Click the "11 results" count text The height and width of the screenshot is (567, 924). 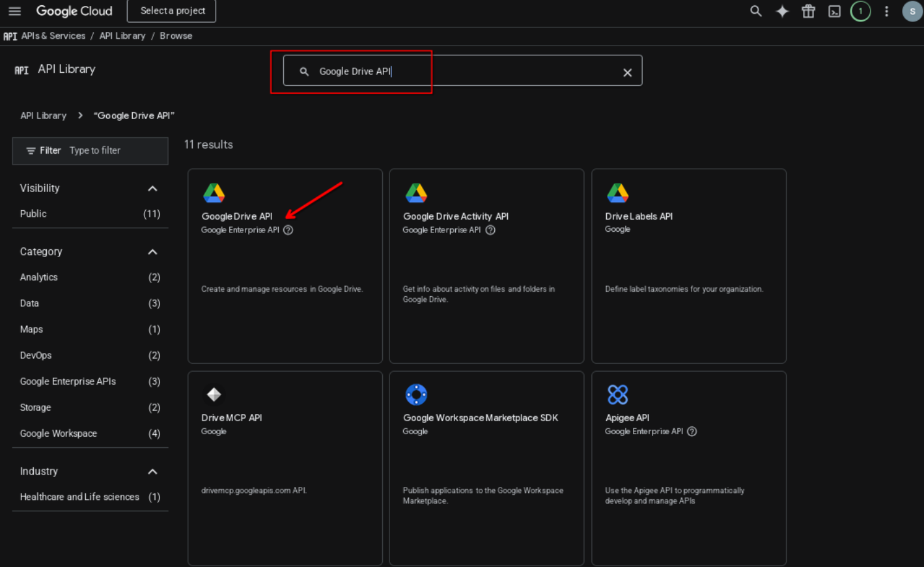tap(208, 145)
